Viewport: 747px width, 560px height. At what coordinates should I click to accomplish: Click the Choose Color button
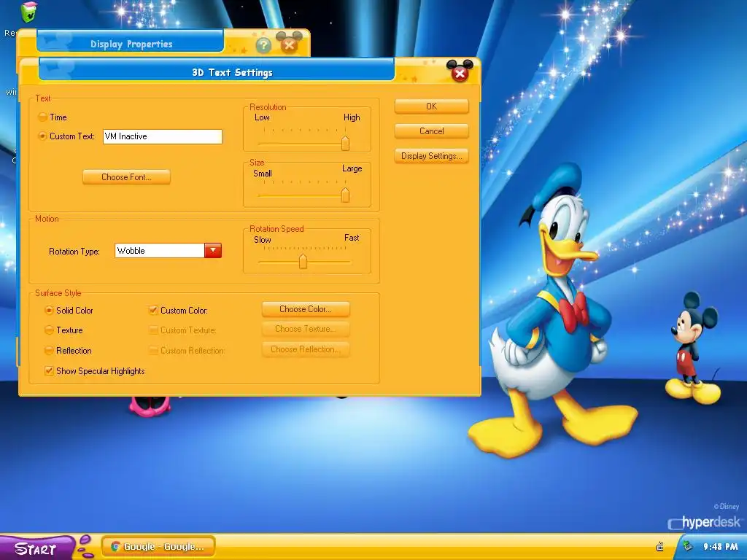pos(306,309)
